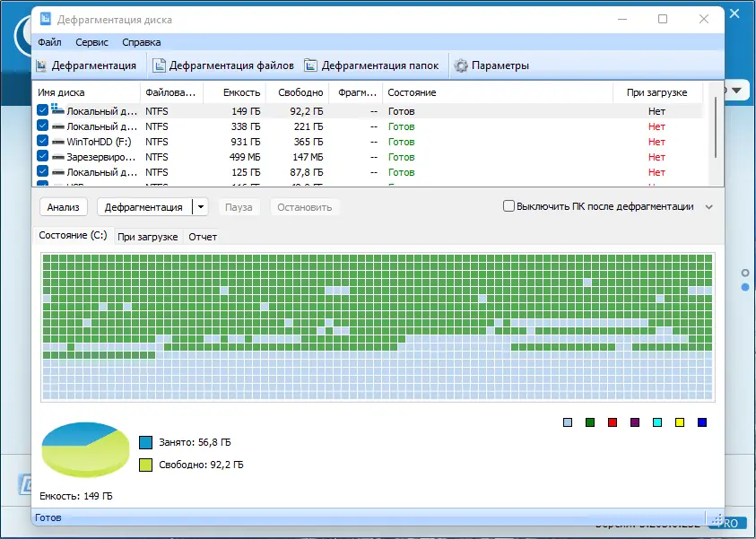
Task: Uncheck the Зарезервиро... partition checkbox
Action: coord(42,157)
